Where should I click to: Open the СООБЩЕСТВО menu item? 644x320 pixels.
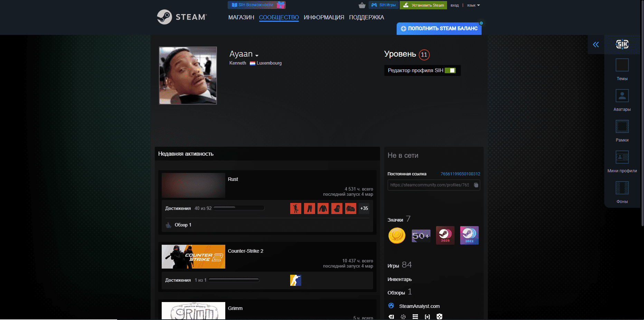[x=278, y=17]
